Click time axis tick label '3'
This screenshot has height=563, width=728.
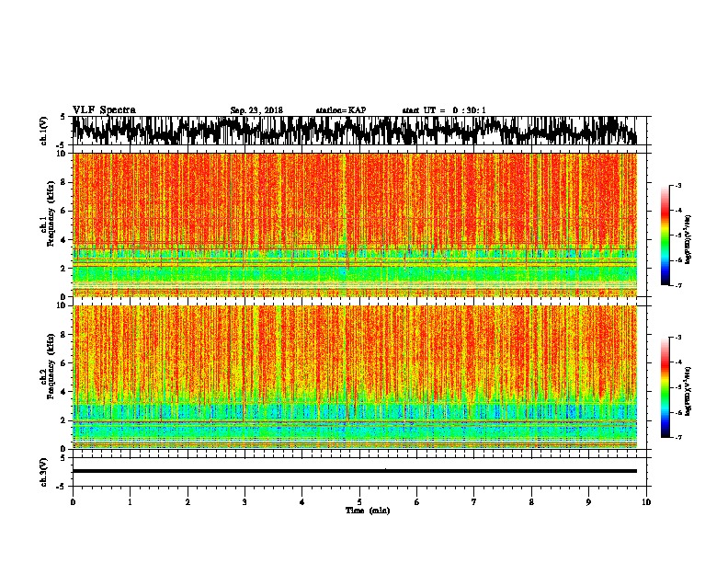245,502
